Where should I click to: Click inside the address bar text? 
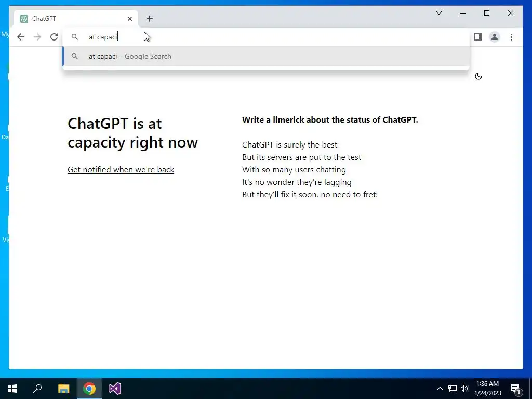coord(103,37)
